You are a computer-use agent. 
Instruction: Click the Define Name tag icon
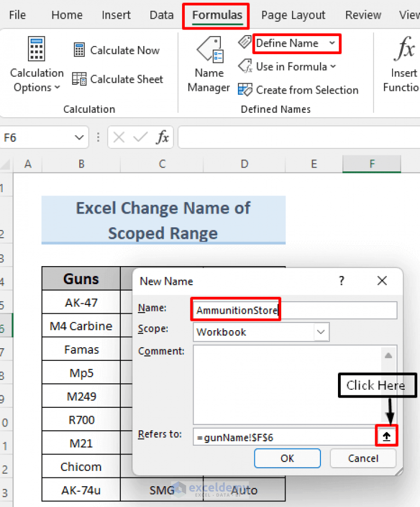tap(245, 42)
